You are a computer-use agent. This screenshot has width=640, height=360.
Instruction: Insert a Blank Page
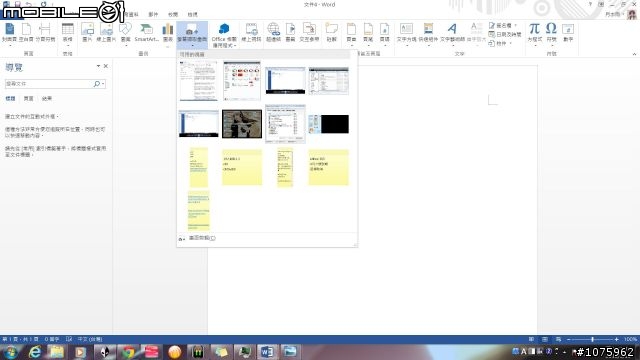pyautogui.click(x=26, y=33)
